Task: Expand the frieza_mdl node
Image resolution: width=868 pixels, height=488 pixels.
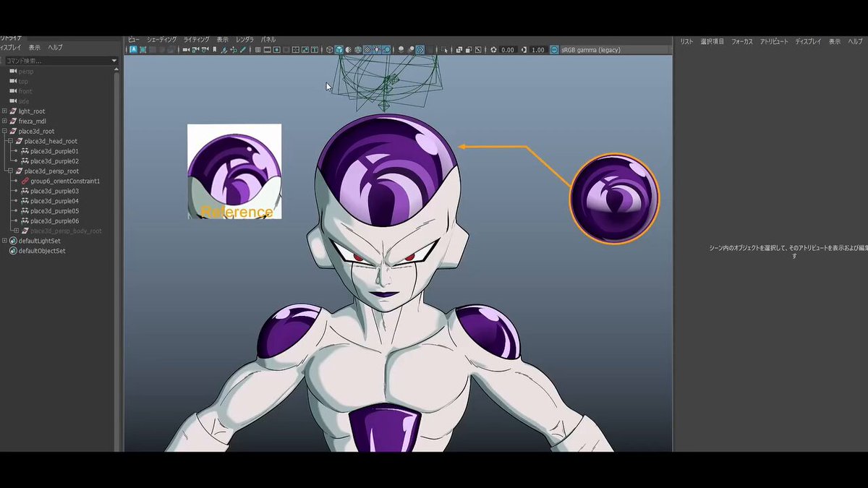Action: tap(4, 121)
